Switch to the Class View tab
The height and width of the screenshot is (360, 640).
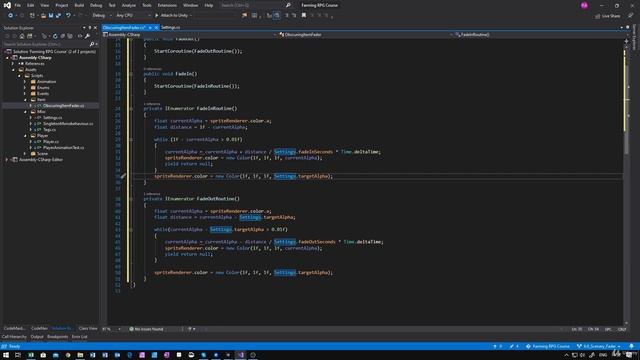pyautogui.click(x=88, y=329)
